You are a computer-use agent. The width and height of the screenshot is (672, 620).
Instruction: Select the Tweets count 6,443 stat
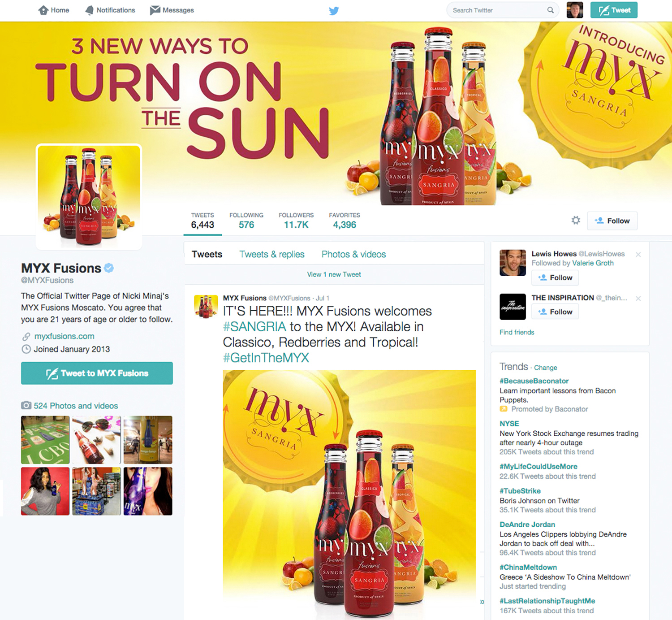coord(202,221)
